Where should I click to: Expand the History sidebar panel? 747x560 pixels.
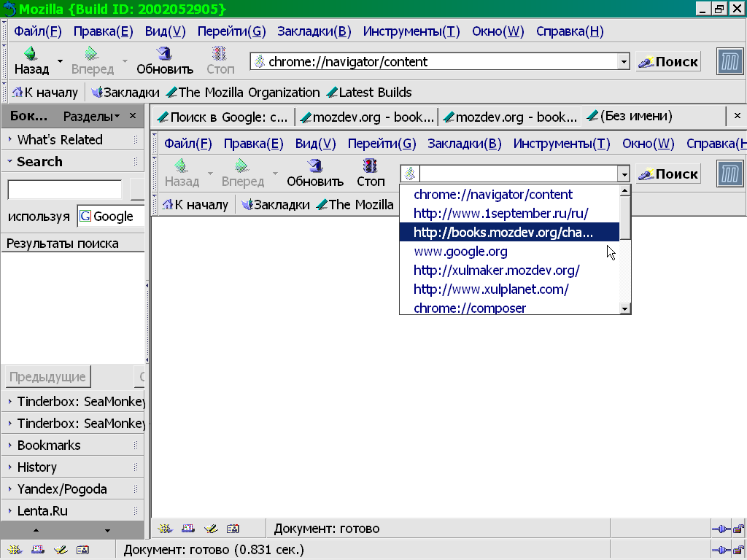(37, 467)
